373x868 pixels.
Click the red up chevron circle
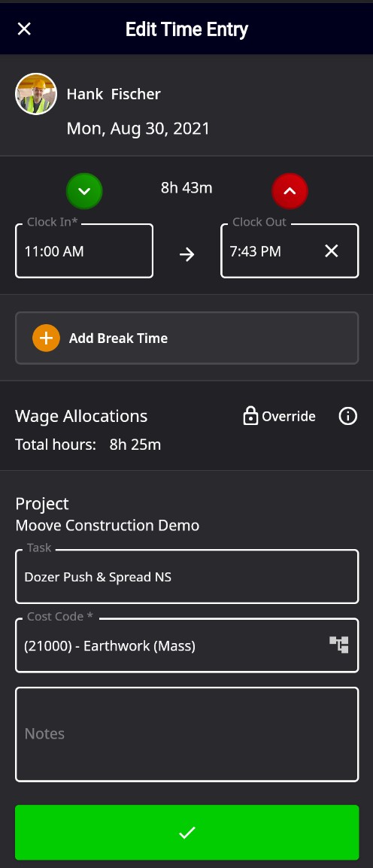pos(290,191)
